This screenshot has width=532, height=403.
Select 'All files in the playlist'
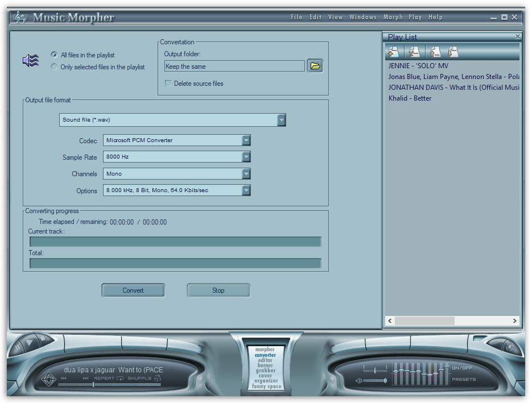pos(54,55)
